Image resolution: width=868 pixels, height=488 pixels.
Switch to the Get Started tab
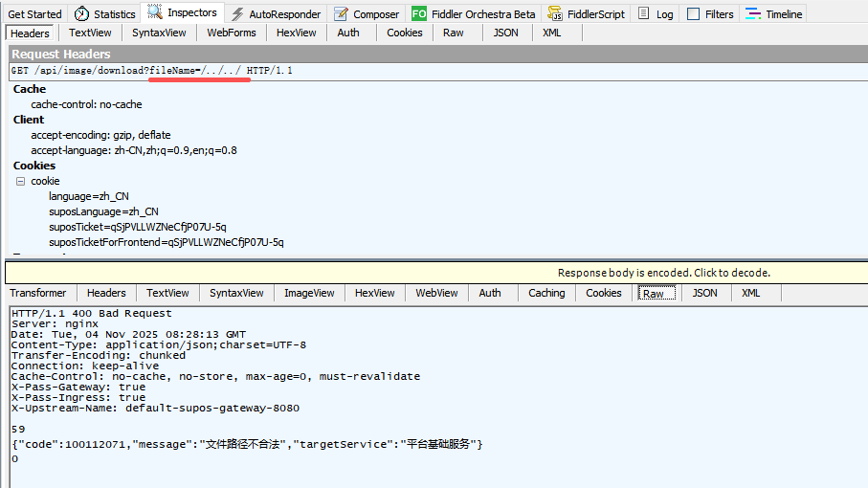(x=34, y=14)
